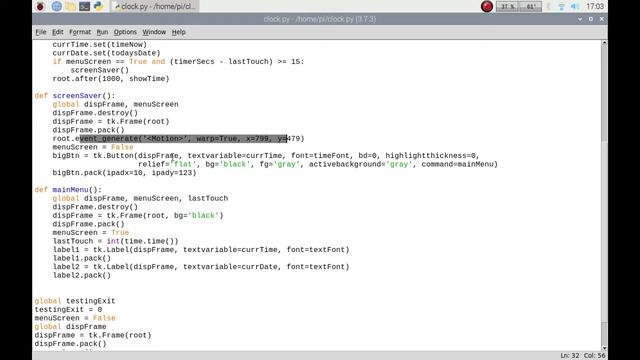Click the CPU usage percentage monitor
The height and width of the screenshot is (360, 640).
click(x=507, y=7)
